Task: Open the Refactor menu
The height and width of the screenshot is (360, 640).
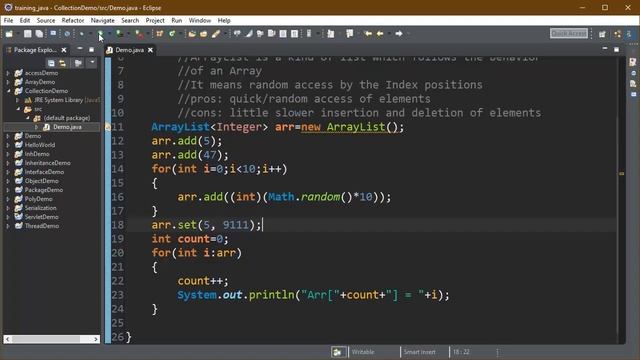Action: pyautogui.click(x=73, y=20)
